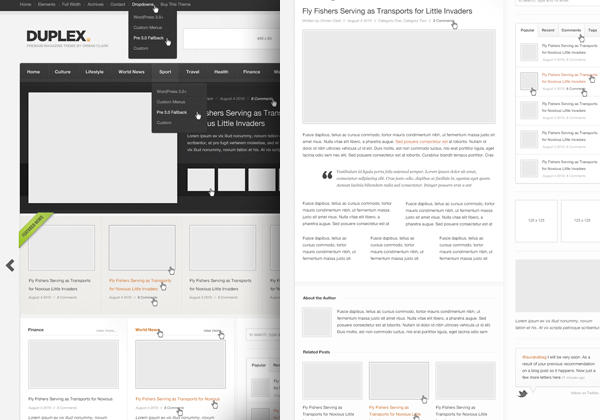
Task: Click the search field on the homepage
Action: click(263, 335)
